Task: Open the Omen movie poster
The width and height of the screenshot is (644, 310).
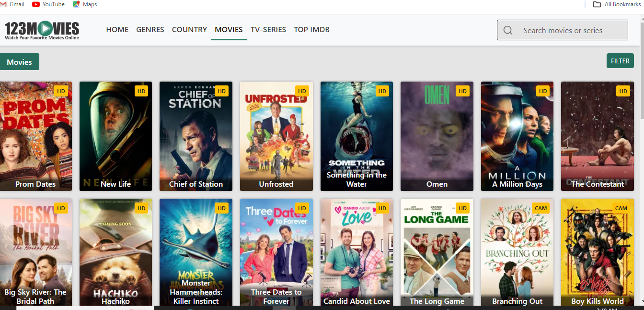Action: (437, 136)
